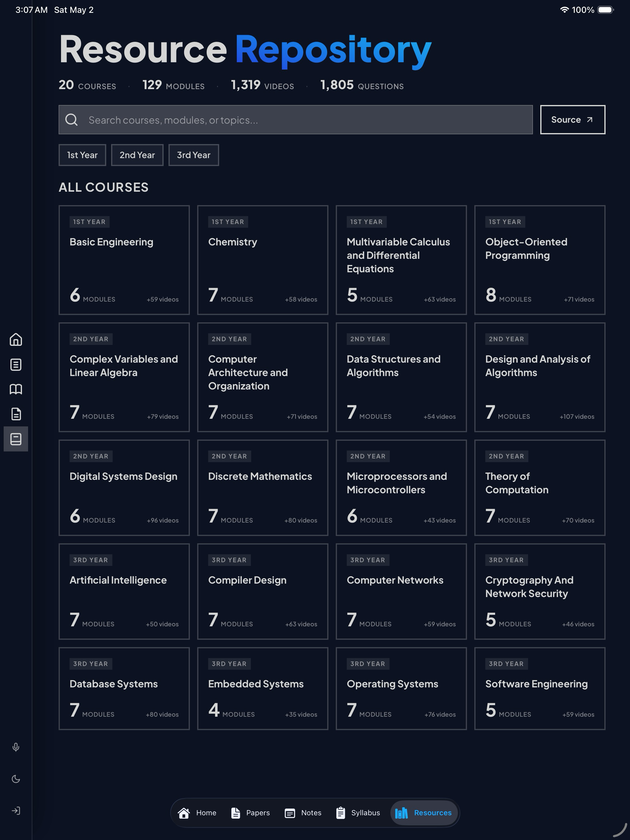Open Data Structures and Algorithms card
The image size is (630, 840).
point(401,377)
